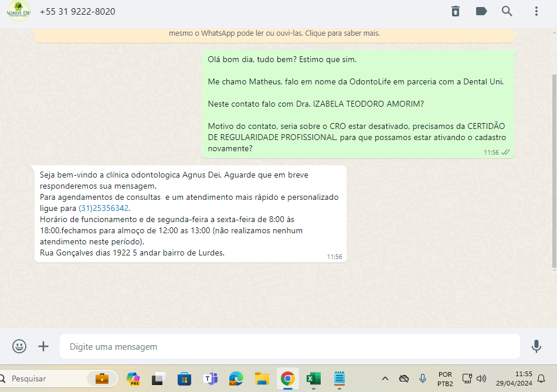Open File Explorer from taskbar

262,379
